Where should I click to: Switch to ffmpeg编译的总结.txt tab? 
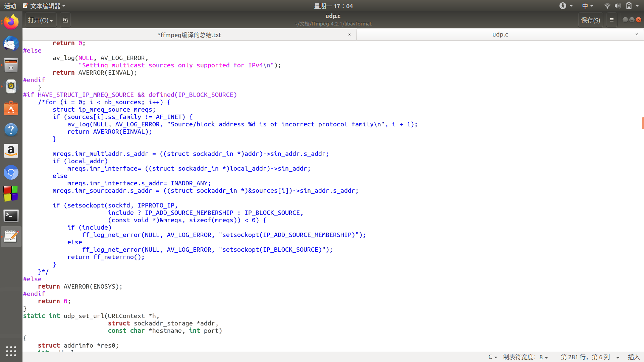(189, 35)
